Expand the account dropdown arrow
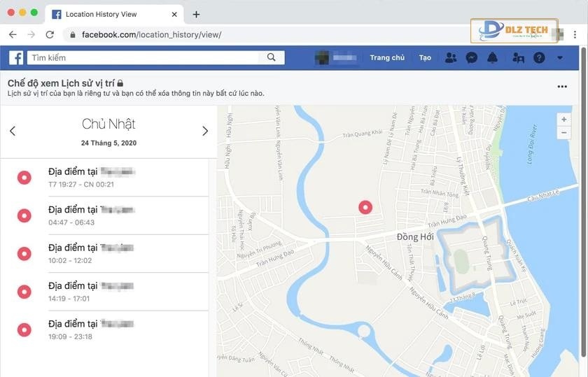Viewport: 588px width, 377px height. pos(560,58)
